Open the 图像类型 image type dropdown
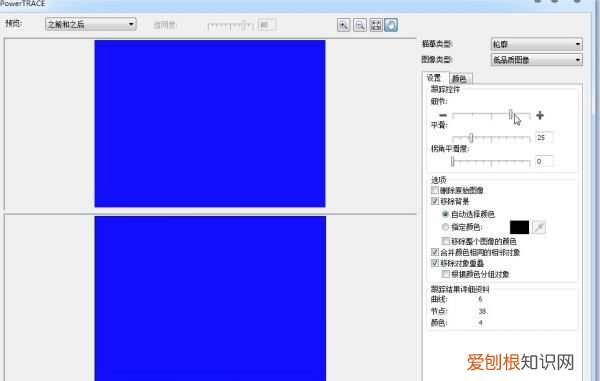Screen dimensions: 600x381 [x=536, y=60]
